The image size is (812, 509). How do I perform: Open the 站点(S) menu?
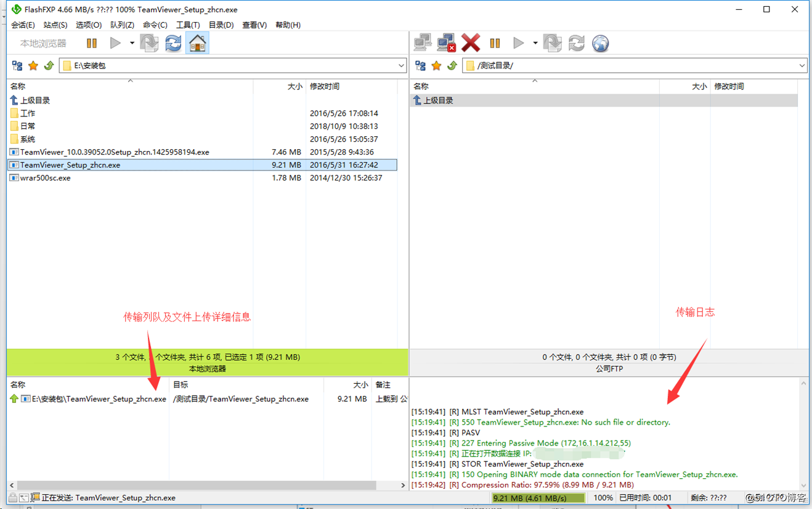pyautogui.click(x=55, y=25)
